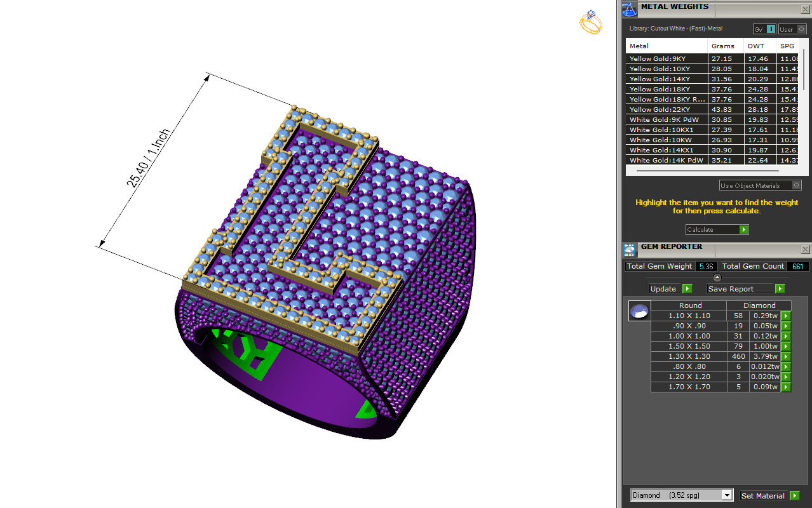Image resolution: width=812 pixels, height=508 pixels.
Task: Click green arrow for .90 X .90 row
Action: pos(785,326)
